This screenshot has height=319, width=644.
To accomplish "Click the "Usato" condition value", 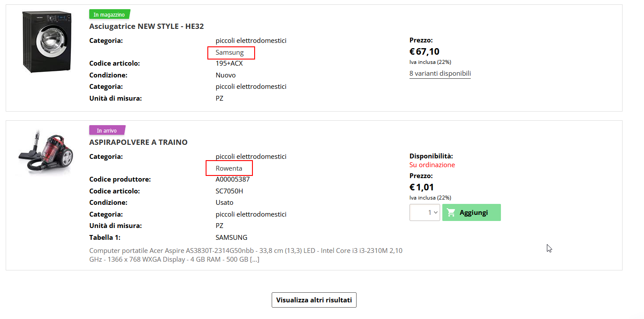I will [x=224, y=203].
